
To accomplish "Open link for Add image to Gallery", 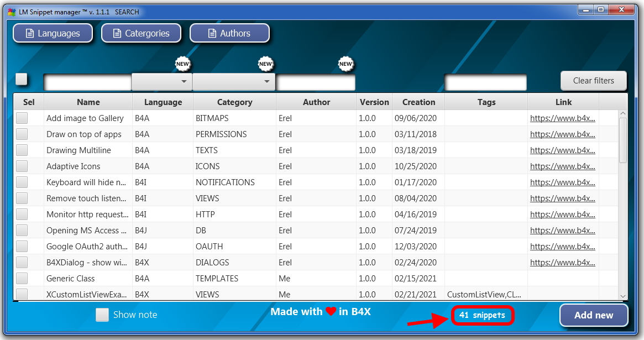I will [x=562, y=118].
